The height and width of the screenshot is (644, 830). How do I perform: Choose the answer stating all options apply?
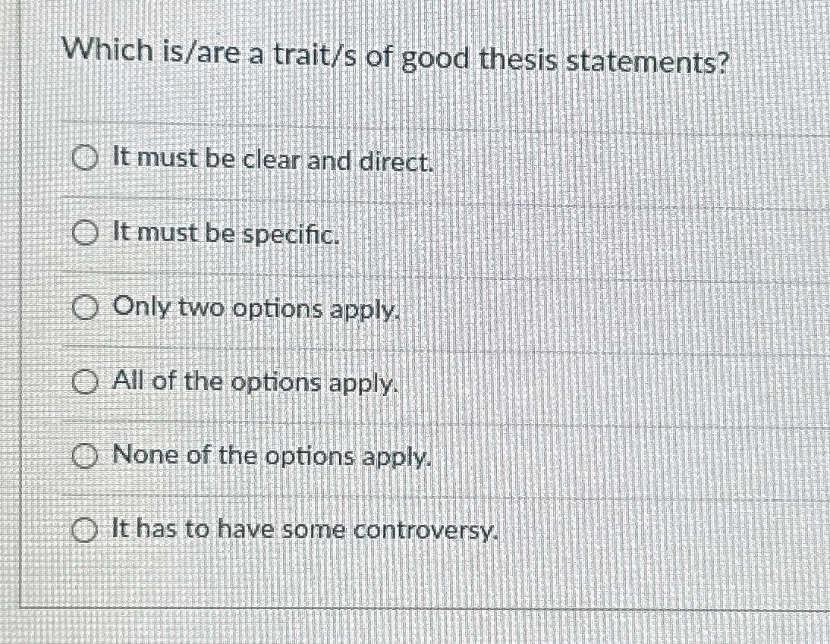click(x=252, y=382)
